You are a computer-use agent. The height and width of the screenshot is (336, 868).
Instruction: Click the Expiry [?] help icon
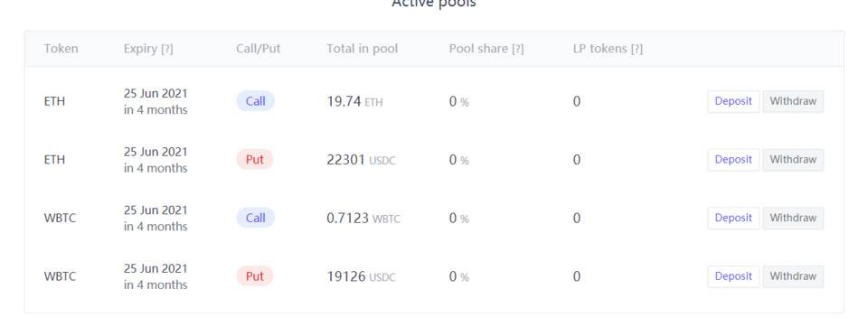click(x=166, y=49)
